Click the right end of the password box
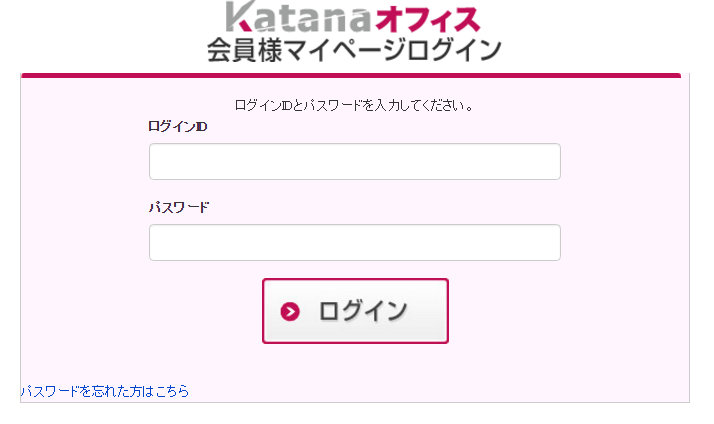This screenshot has height=424, width=714. (549, 243)
